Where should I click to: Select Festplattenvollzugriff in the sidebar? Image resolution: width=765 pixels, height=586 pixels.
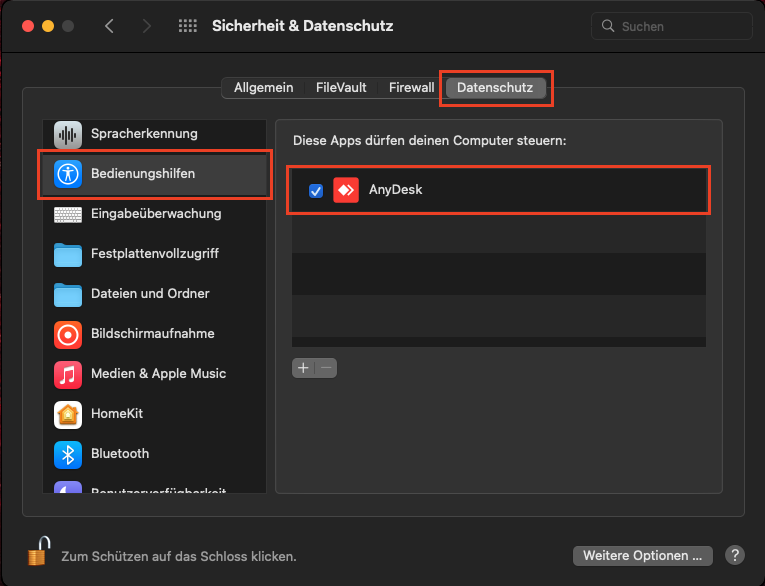(x=154, y=254)
